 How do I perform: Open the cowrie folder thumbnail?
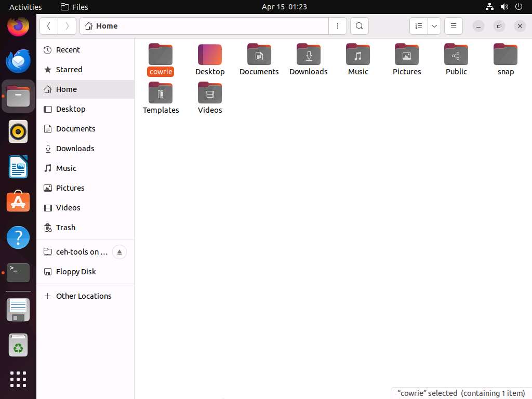pyautogui.click(x=161, y=55)
